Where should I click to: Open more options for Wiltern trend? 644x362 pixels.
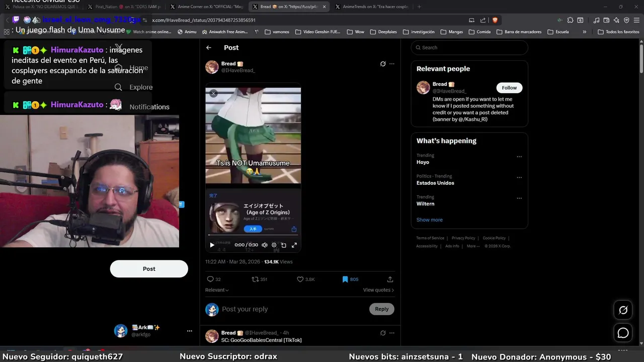(519, 199)
